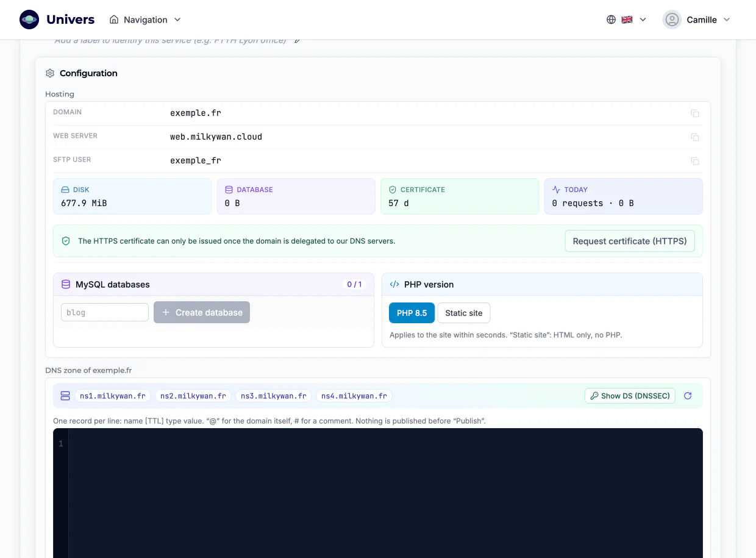
Task: Copy the SFTP user exemple_fr
Action: click(x=694, y=161)
